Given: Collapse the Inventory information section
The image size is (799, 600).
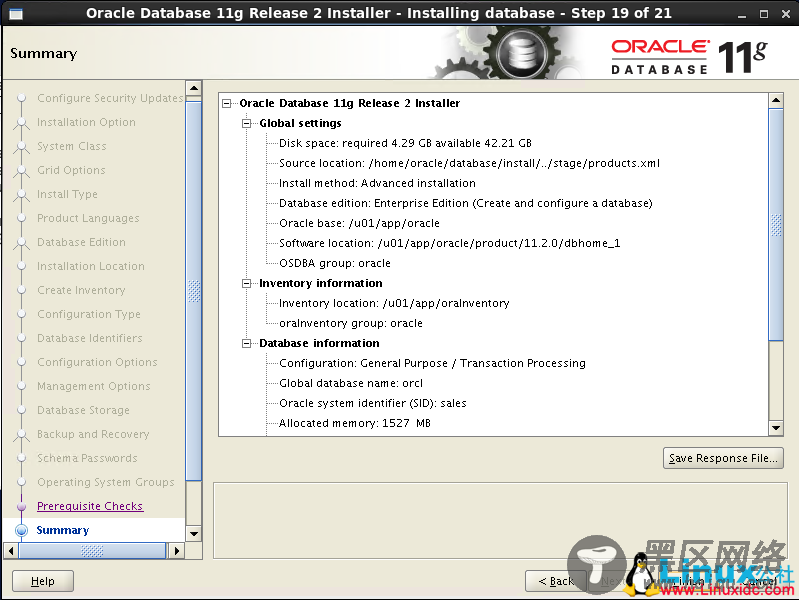Looking at the screenshot, I should (247, 283).
